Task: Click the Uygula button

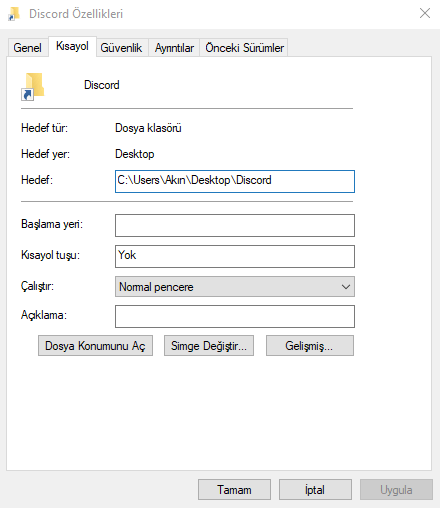Action: click(396, 490)
